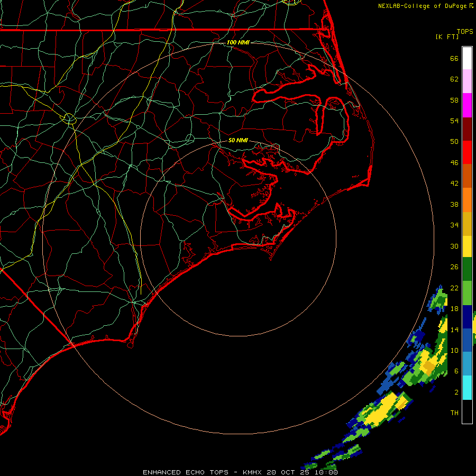Select the bright red legend swatch
Screen dimensions: 476x476
(467, 152)
